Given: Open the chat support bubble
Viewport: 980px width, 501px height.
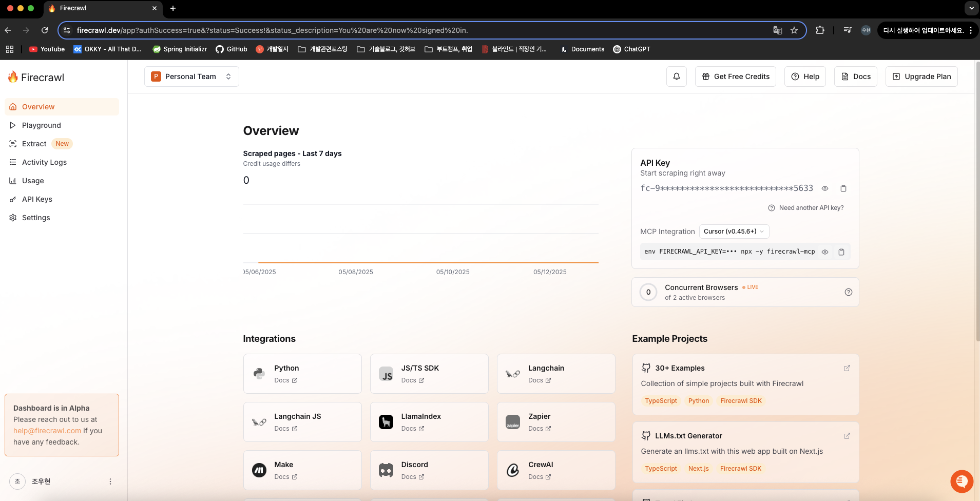Looking at the screenshot, I should tap(962, 481).
